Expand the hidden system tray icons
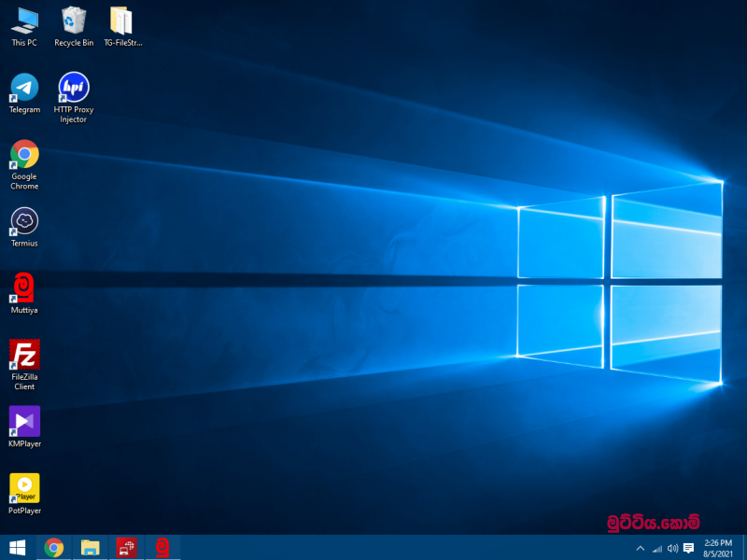This screenshot has height=560, width=747. pos(641,548)
